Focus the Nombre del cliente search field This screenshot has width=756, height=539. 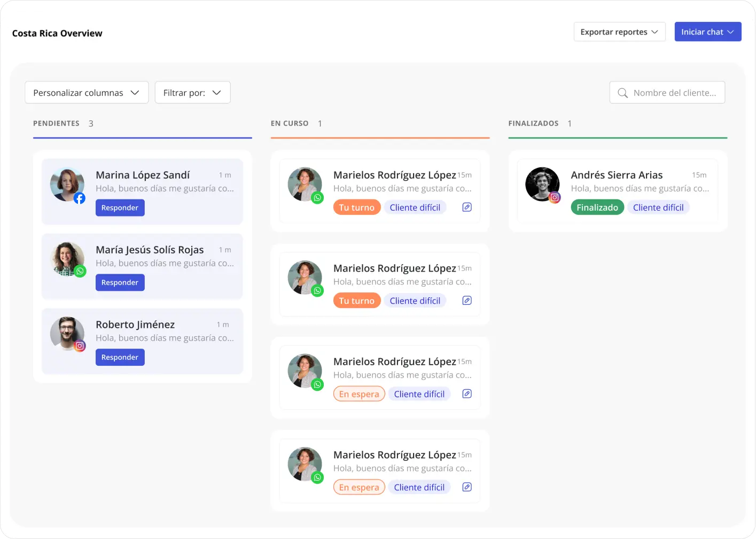[x=667, y=93]
